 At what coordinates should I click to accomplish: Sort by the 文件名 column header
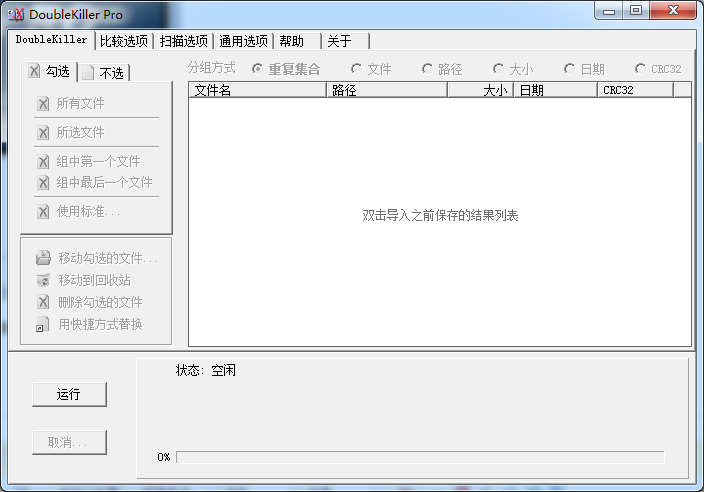pos(257,90)
